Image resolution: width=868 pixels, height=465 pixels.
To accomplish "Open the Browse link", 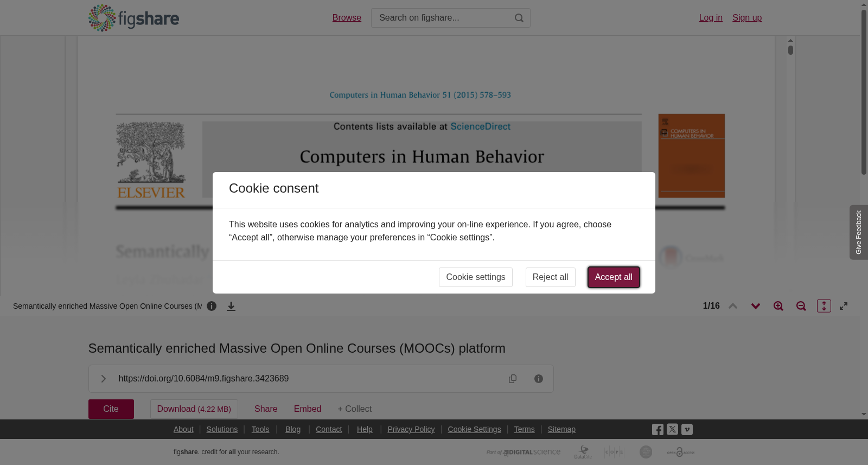I will (x=347, y=18).
